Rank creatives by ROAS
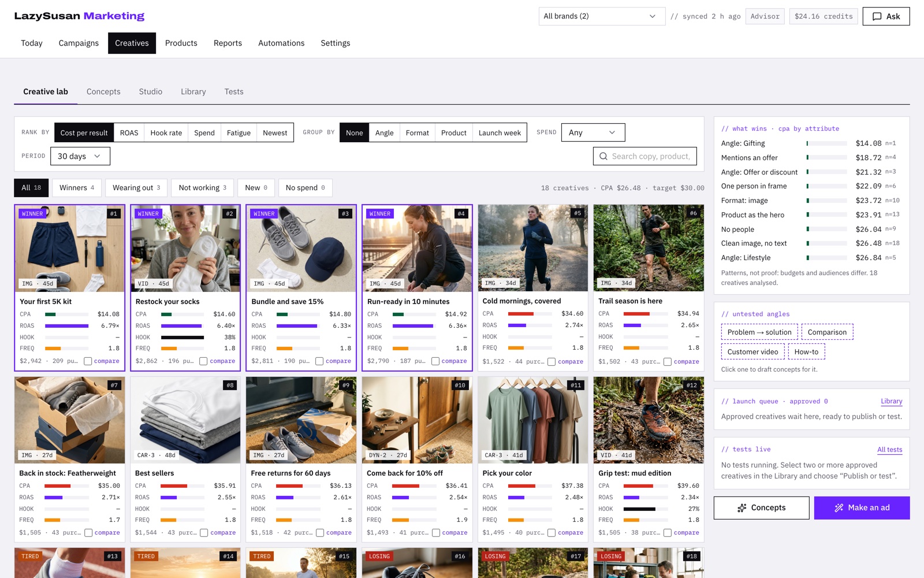Image resolution: width=924 pixels, height=578 pixels. [x=129, y=133]
